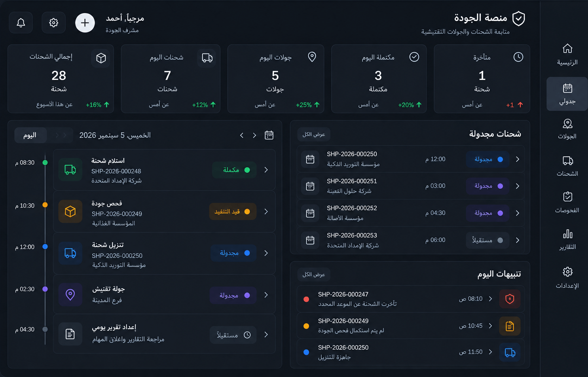
Task: Click the clipboard icon for alert SHP-2026-000249
Action: click(x=510, y=326)
